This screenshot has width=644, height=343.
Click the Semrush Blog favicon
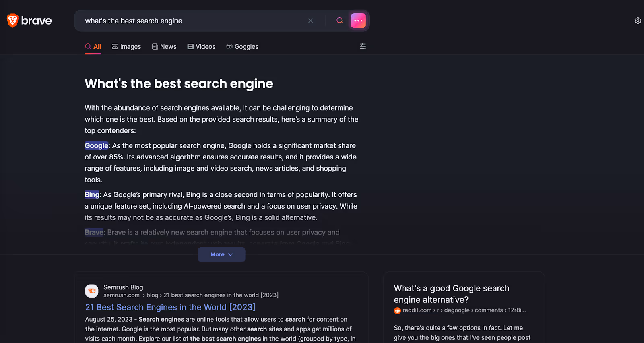pos(92,291)
